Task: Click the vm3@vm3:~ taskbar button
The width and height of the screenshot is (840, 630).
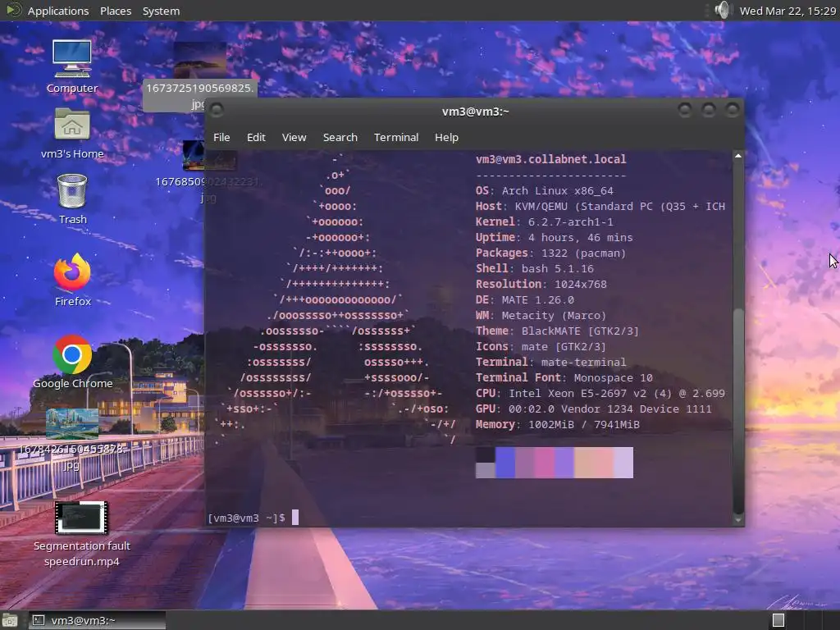Action: pyautogui.click(x=97, y=620)
